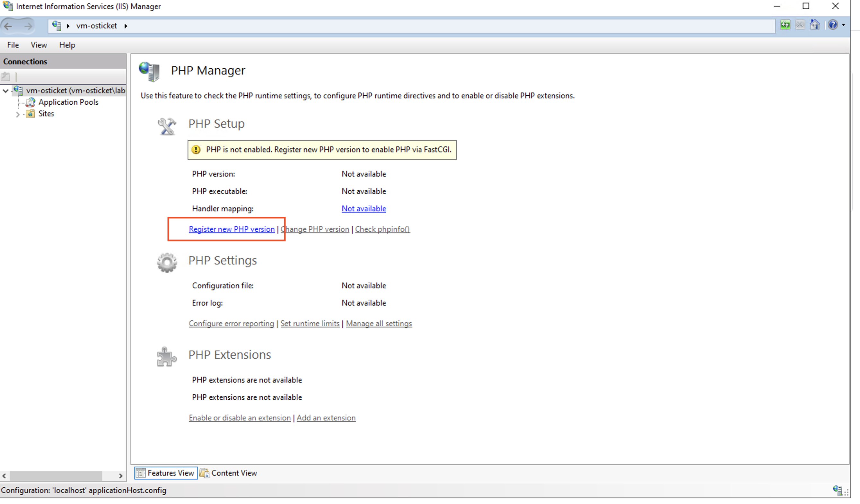This screenshot has height=504, width=860.
Task: Select Application Pools in tree
Action: [x=68, y=102]
